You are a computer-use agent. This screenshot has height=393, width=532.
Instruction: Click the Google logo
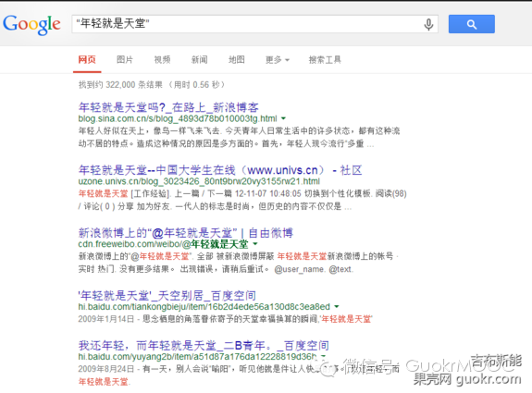coord(31,24)
